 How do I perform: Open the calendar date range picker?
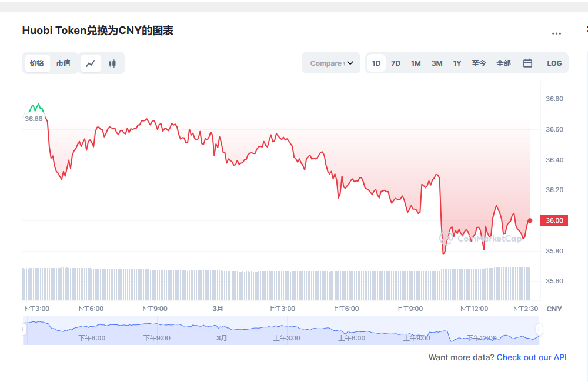[x=527, y=63]
